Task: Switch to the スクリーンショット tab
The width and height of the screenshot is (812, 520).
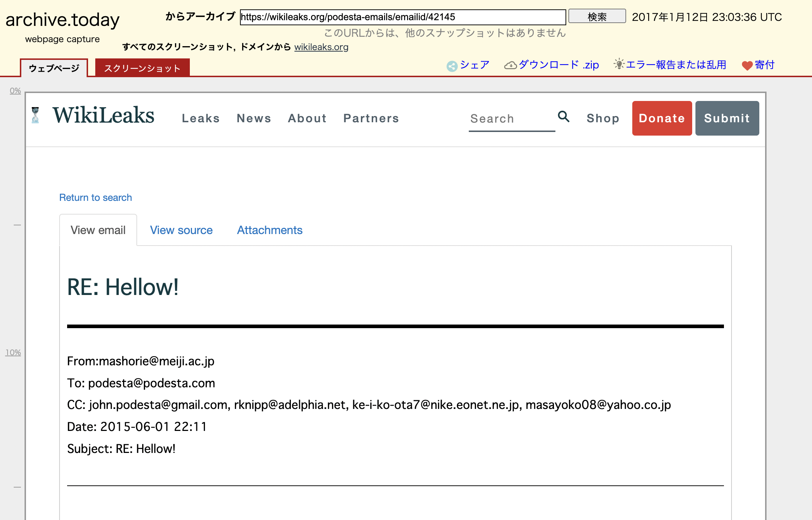Action: pyautogui.click(x=142, y=68)
